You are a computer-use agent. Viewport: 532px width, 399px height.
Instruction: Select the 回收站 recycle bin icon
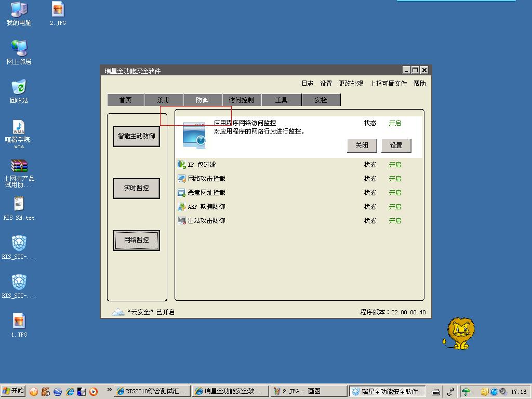(19, 87)
